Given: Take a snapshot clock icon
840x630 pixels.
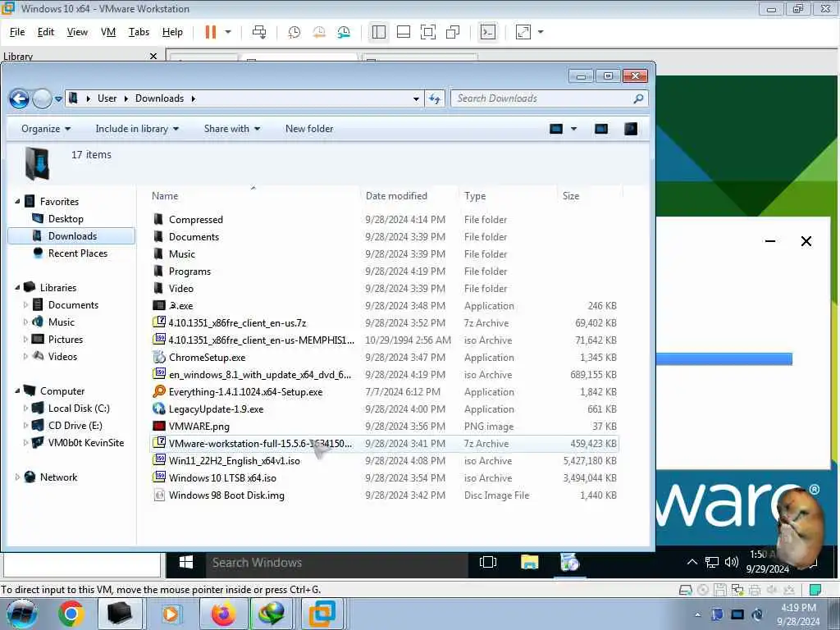Looking at the screenshot, I should click(x=294, y=33).
